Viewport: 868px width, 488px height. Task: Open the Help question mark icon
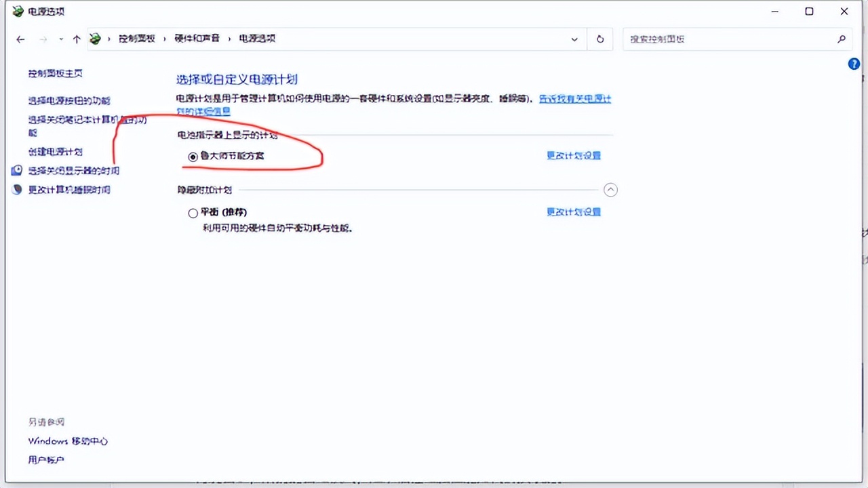[x=854, y=63]
